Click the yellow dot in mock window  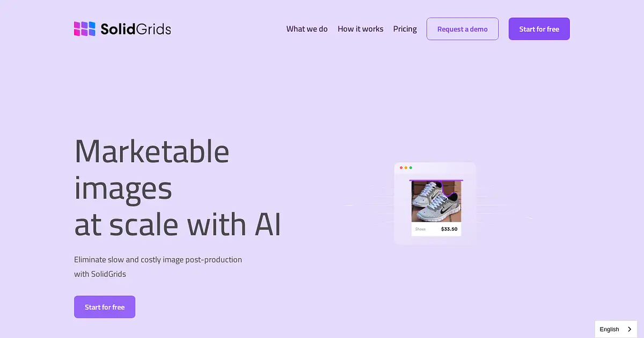[406, 168]
